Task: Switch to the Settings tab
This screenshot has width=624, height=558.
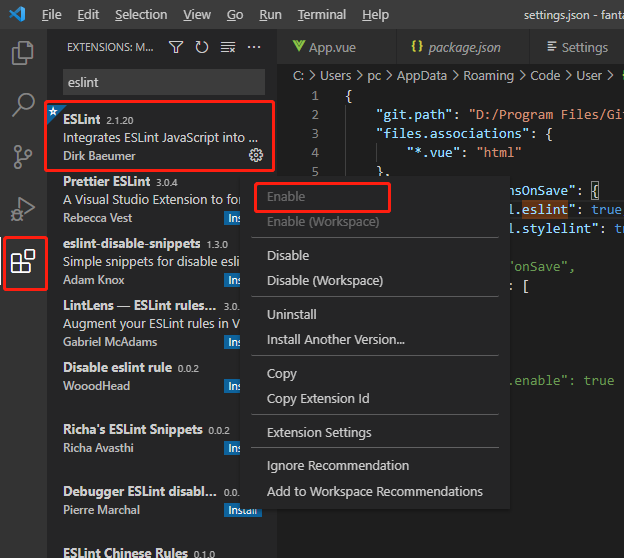Action: (577, 47)
